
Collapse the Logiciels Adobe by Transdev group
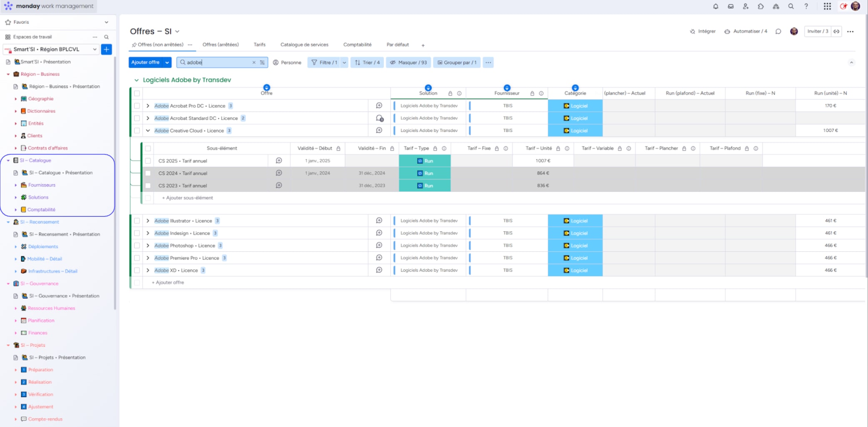pos(136,80)
